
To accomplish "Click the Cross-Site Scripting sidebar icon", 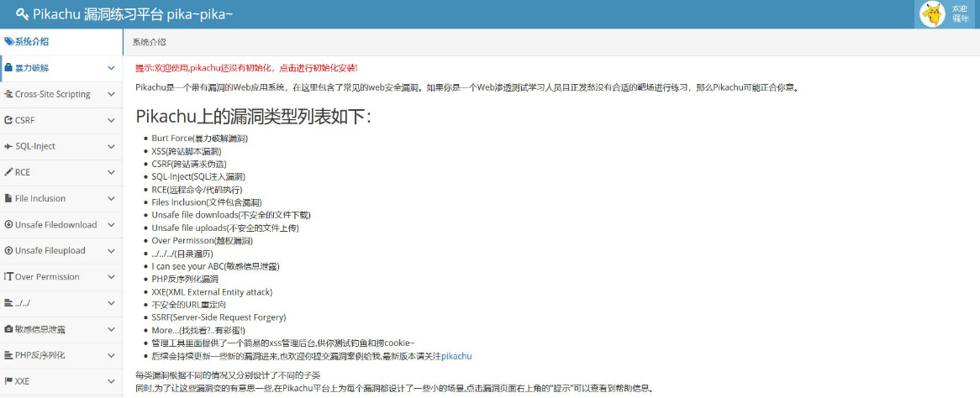I will [8, 94].
